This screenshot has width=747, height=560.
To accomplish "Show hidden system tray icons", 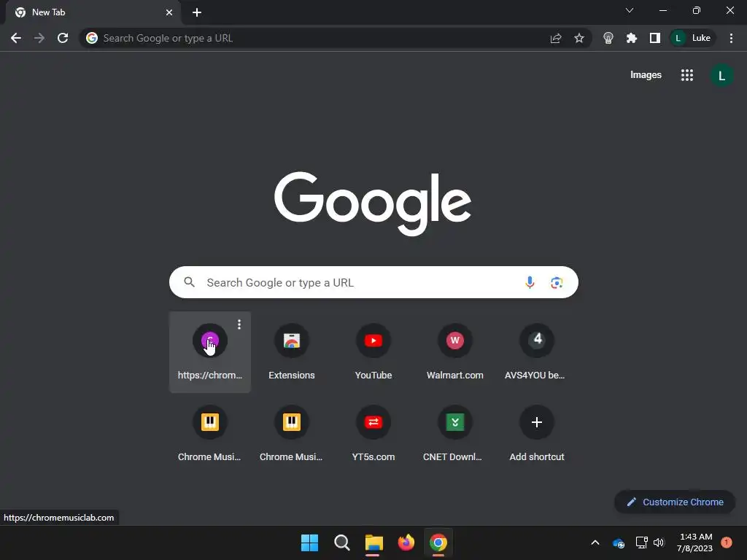I will tap(595, 542).
